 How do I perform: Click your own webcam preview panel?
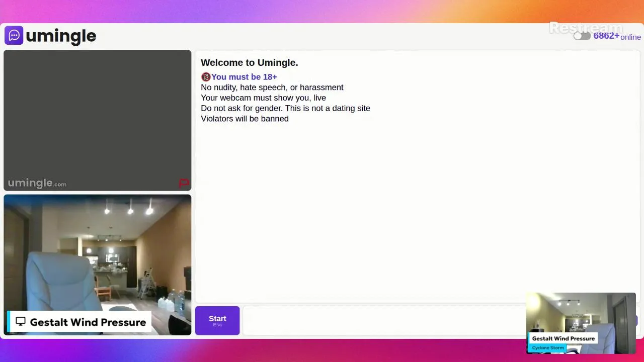(x=98, y=264)
